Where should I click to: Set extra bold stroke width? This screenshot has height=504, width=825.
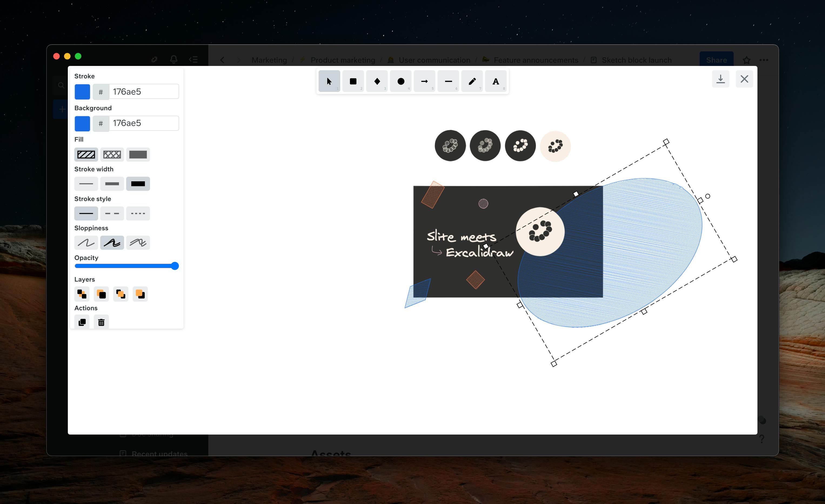(138, 183)
